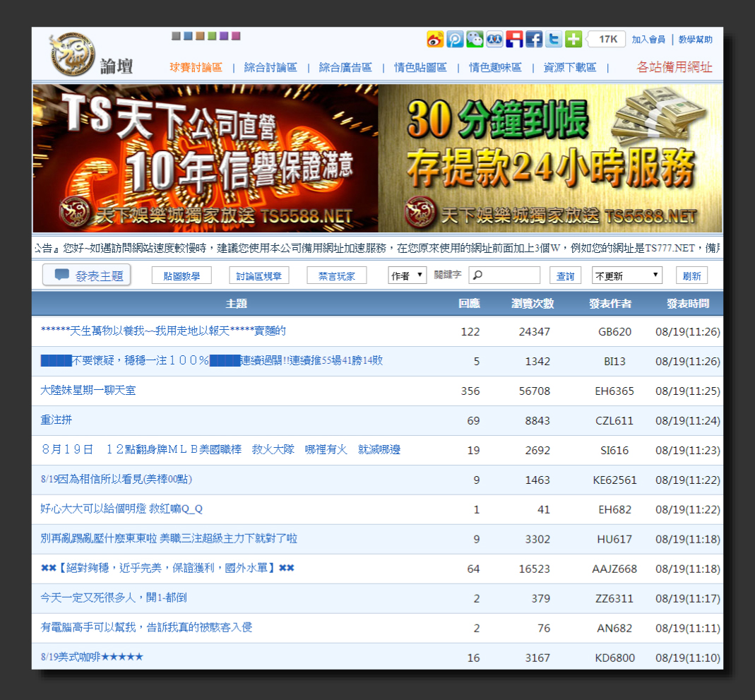The image size is (755, 700).
Task: Select the blue theme color swatch
Action: (188, 35)
